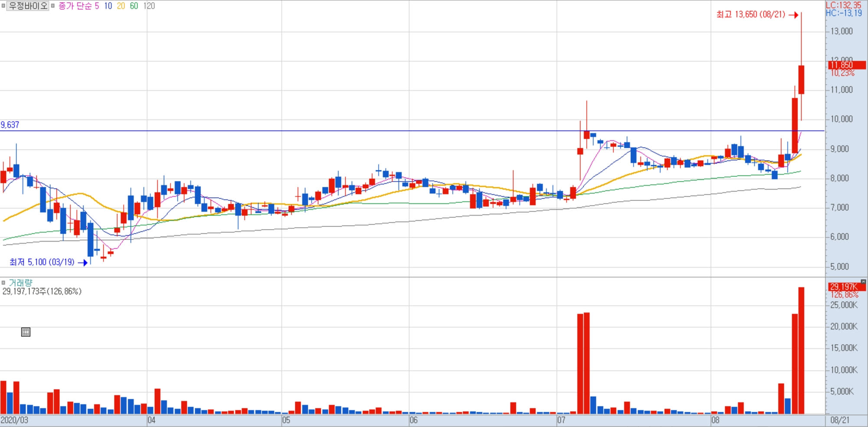Click the red 29,197K volume tag
Screen dimensions: 868x427
(847, 287)
